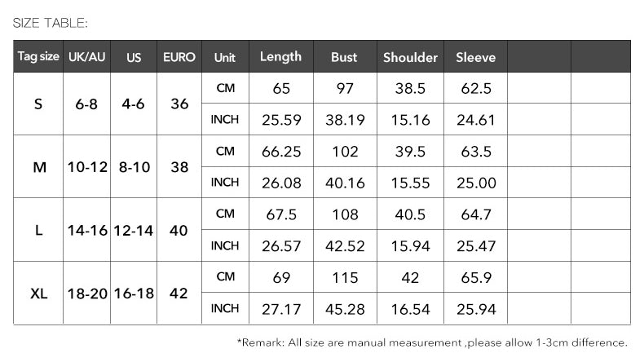The height and width of the screenshot is (362, 644).
Task: Select the Sleeve column header
Action: point(475,57)
